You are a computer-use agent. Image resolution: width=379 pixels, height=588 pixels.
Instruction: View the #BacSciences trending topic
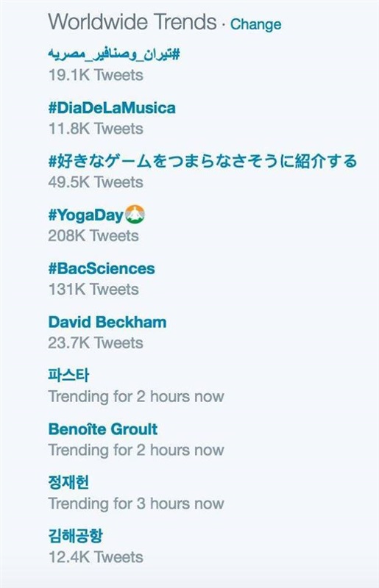102,268
